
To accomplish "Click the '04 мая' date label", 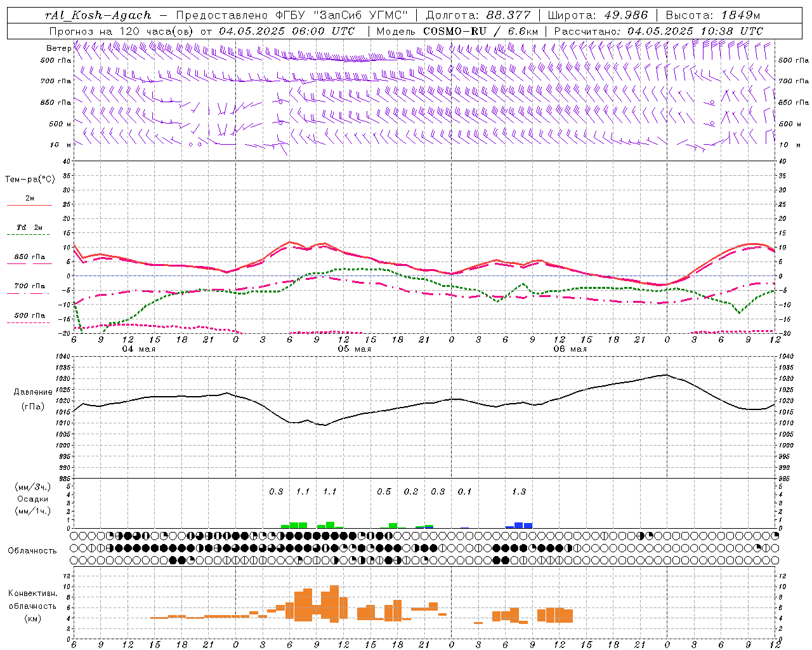I will 139,349.
